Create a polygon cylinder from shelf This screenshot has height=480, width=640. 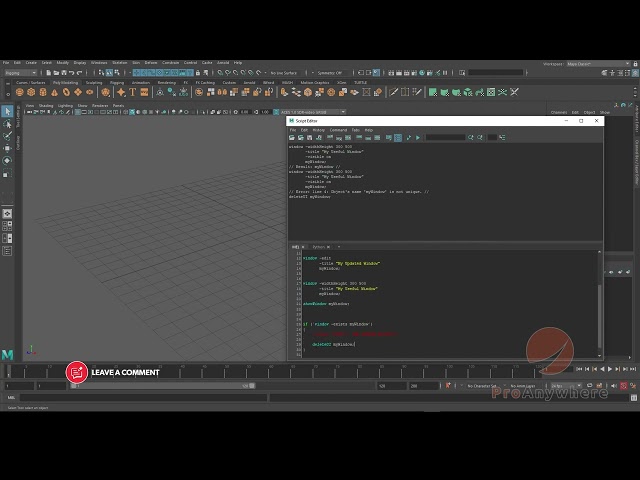[43, 92]
